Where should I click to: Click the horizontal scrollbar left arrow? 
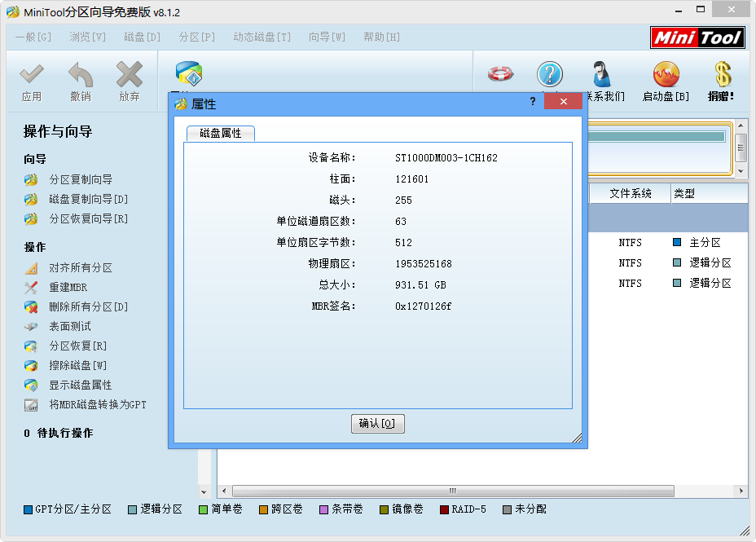pyautogui.click(x=224, y=491)
